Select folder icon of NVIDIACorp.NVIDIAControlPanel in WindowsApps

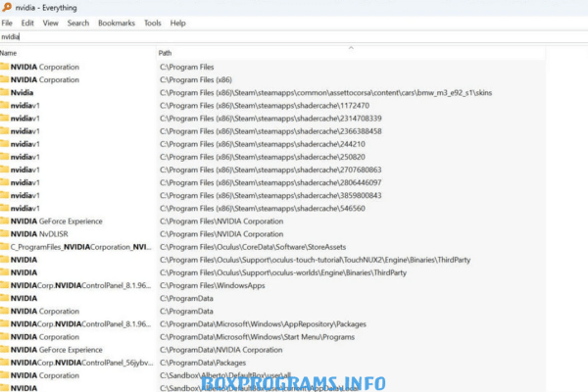5,285
